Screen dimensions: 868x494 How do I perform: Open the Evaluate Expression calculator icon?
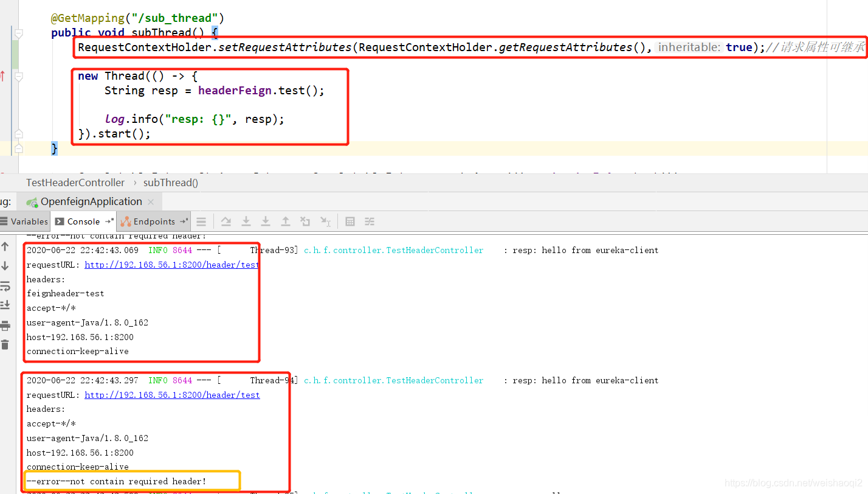(350, 221)
